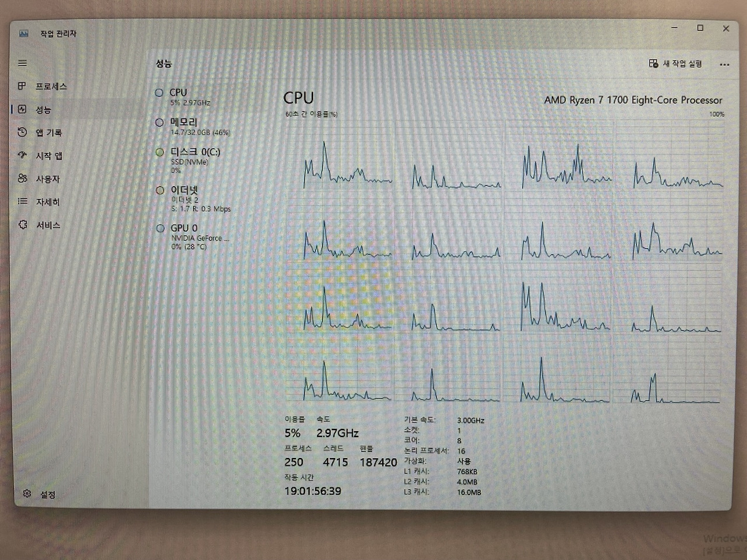
Task: Click the 3.00GHz base speed value
Action: pyautogui.click(x=470, y=420)
